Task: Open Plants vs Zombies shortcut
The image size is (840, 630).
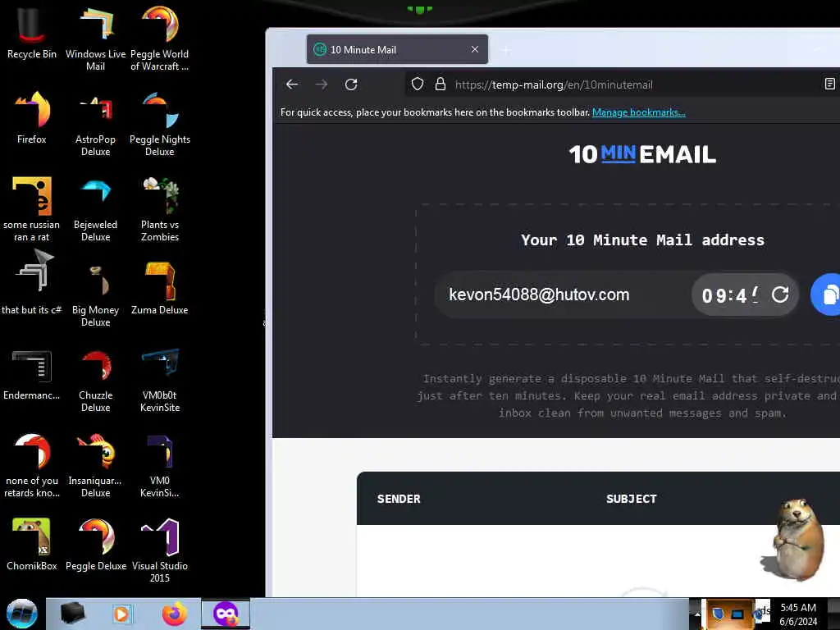Action: click(160, 209)
